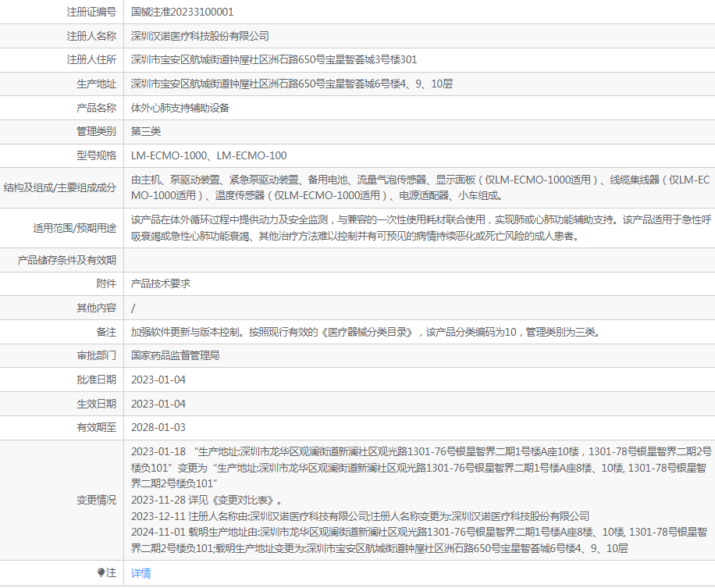Select the 2024-11-01 production address change entry

(x=419, y=540)
